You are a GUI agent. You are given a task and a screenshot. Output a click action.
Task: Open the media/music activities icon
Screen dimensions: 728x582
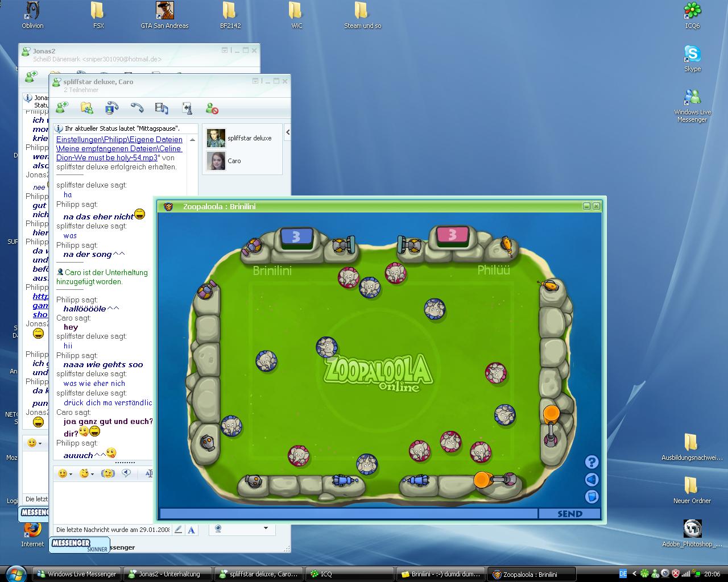(x=162, y=107)
